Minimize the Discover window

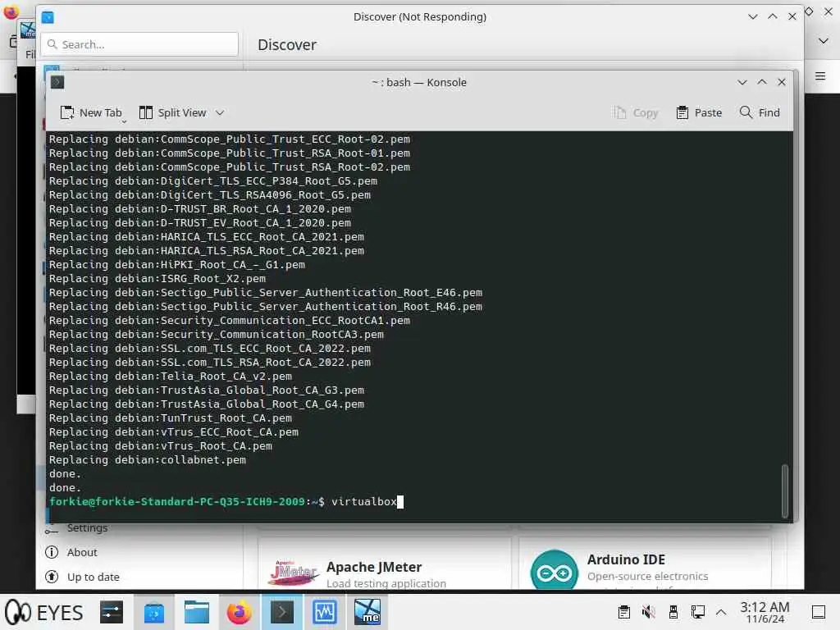753,16
